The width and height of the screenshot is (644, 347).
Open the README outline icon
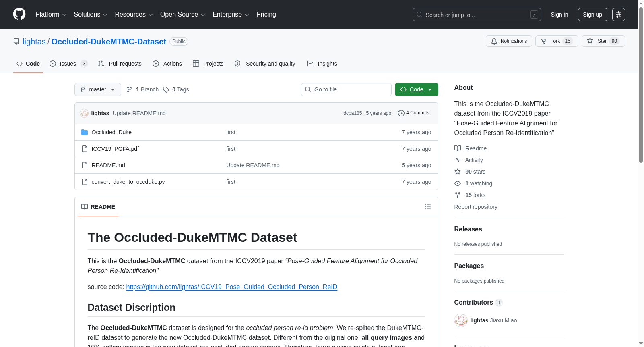pyautogui.click(x=428, y=207)
